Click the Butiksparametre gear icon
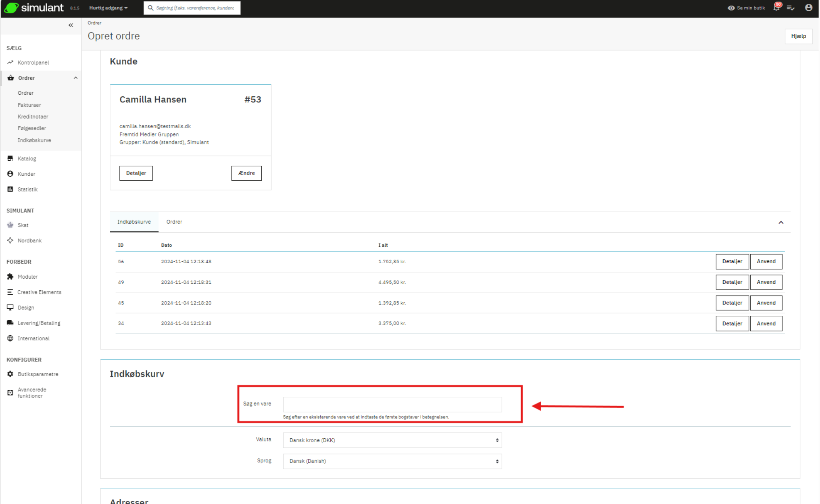820x504 pixels. point(10,374)
